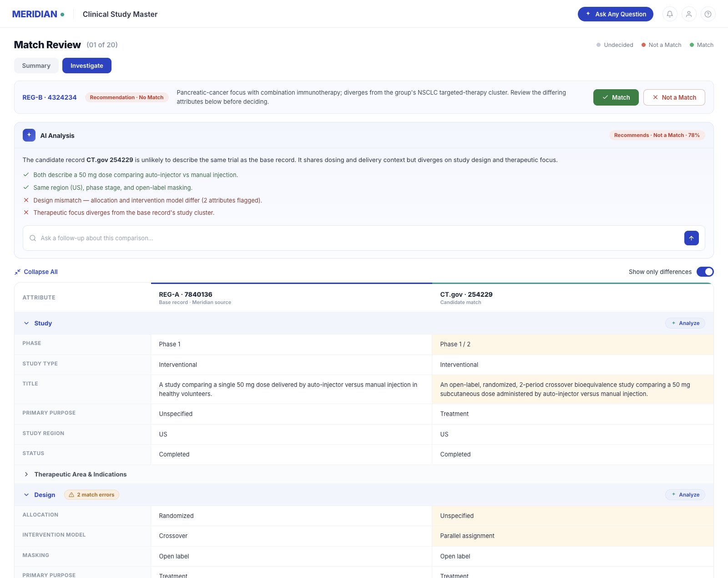
Task: Open the help question-mark icon
Action: [708, 14]
